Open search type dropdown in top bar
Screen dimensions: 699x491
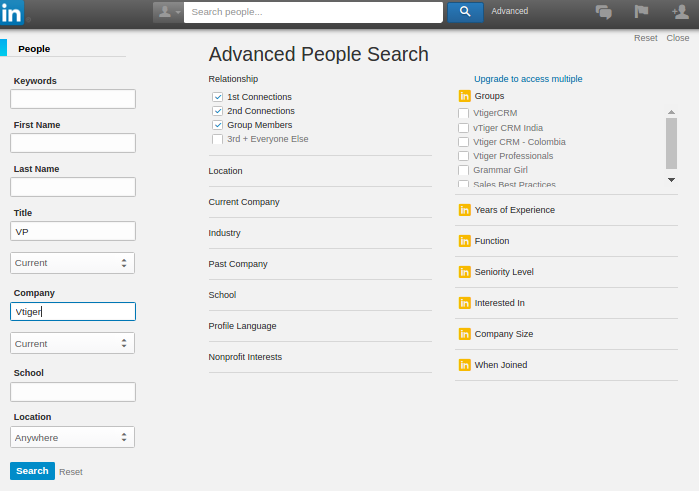pyautogui.click(x=167, y=12)
